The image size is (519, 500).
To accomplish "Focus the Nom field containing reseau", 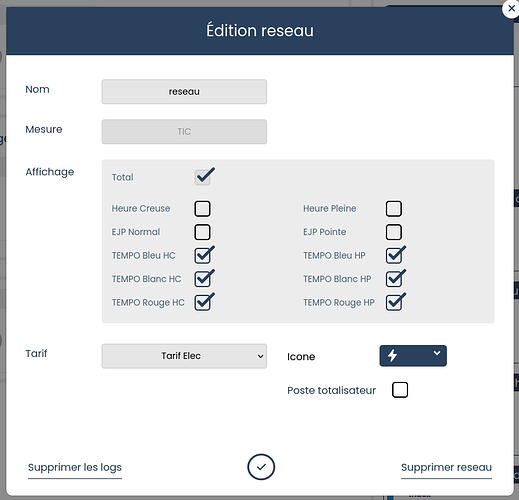I will coord(184,92).
